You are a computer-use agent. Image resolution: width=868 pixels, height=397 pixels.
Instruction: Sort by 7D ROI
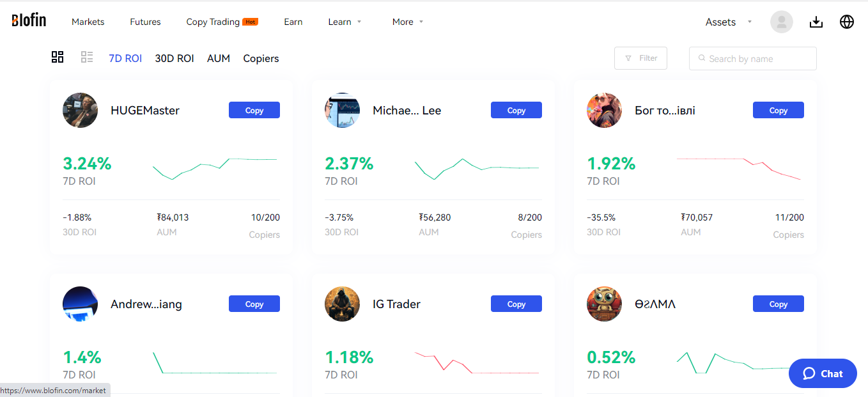coord(125,58)
